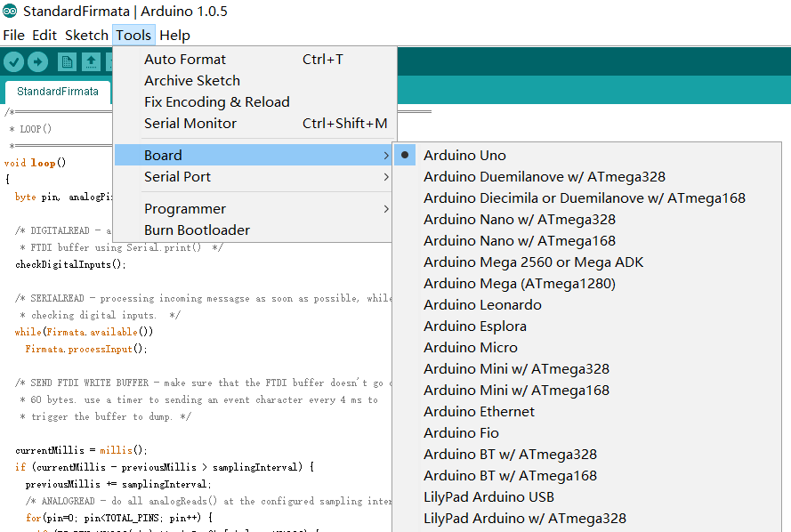Open a sketch using the Open toolbar icon
Viewport: 791px width, 532px height.
click(91, 60)
